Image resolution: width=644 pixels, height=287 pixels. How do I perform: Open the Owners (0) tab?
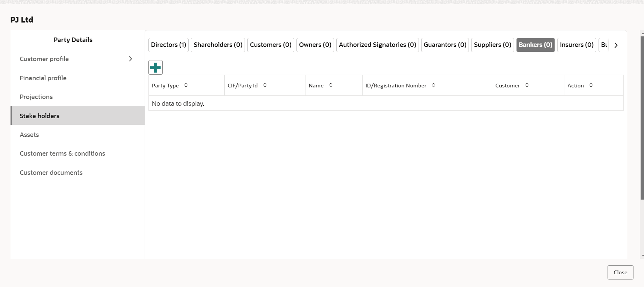(x=315, y=45)
